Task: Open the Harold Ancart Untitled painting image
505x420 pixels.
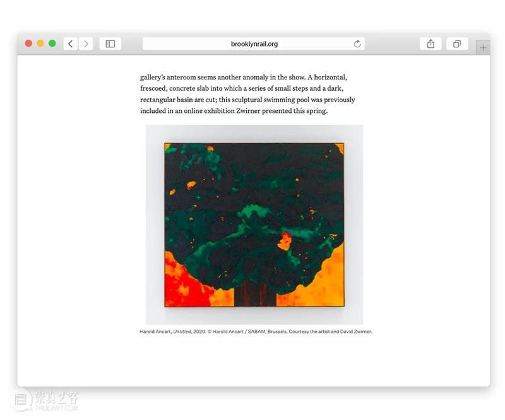Action: (254, 225)
